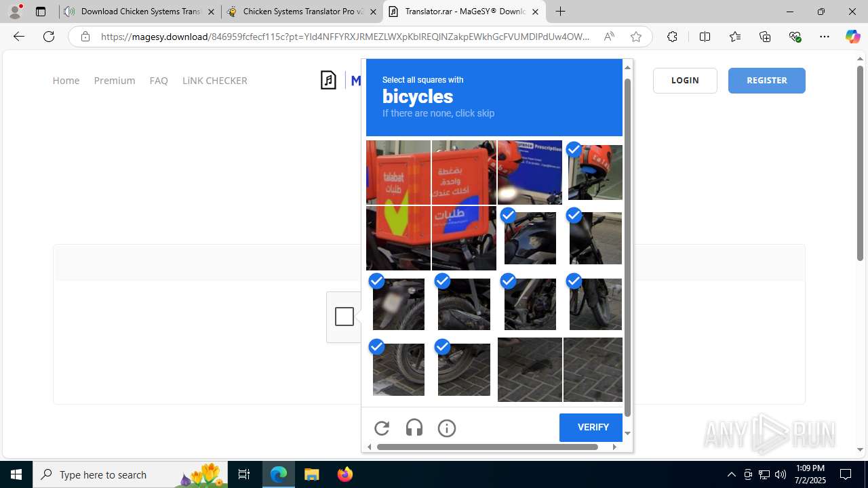Select the Arabic text orange box tile
The width and height of the screenshot is (868, 488).
click(x=464, y=172)
